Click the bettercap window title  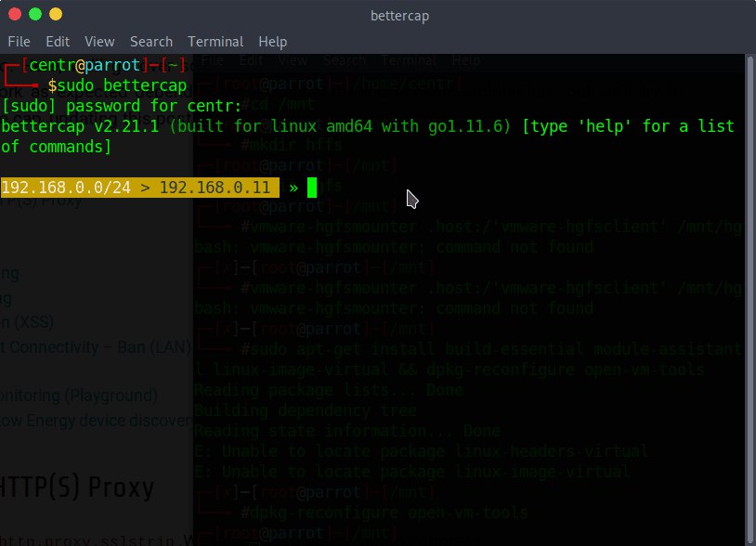point(399,16)
